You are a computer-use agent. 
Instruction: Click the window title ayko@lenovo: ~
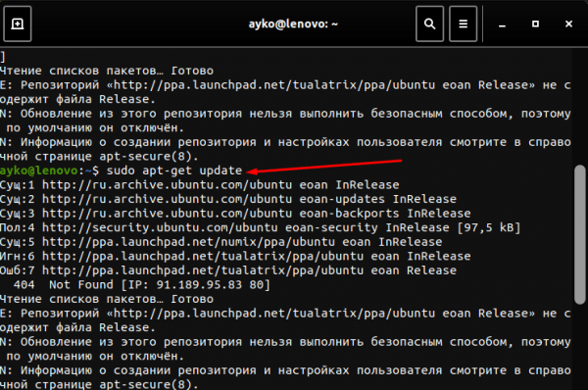point(293,24)
